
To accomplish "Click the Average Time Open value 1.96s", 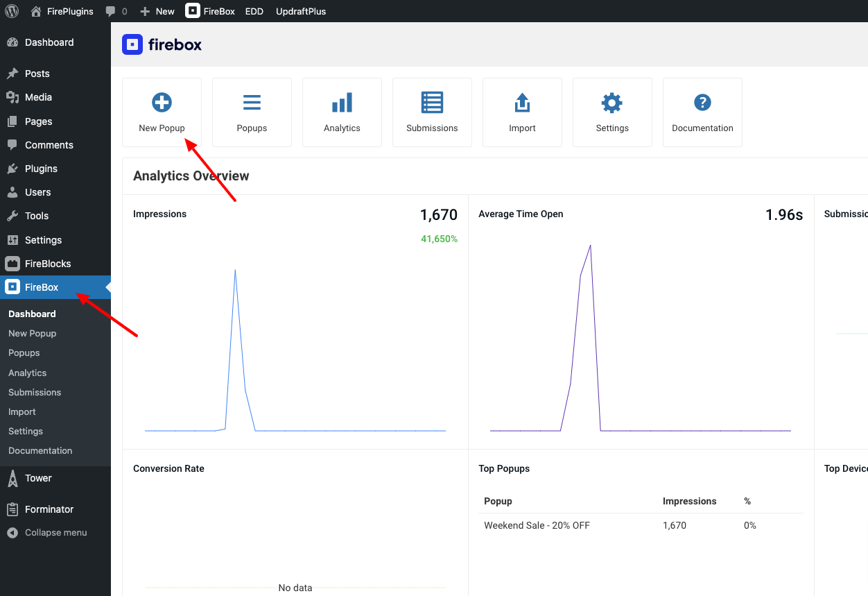I will point(784,215).
